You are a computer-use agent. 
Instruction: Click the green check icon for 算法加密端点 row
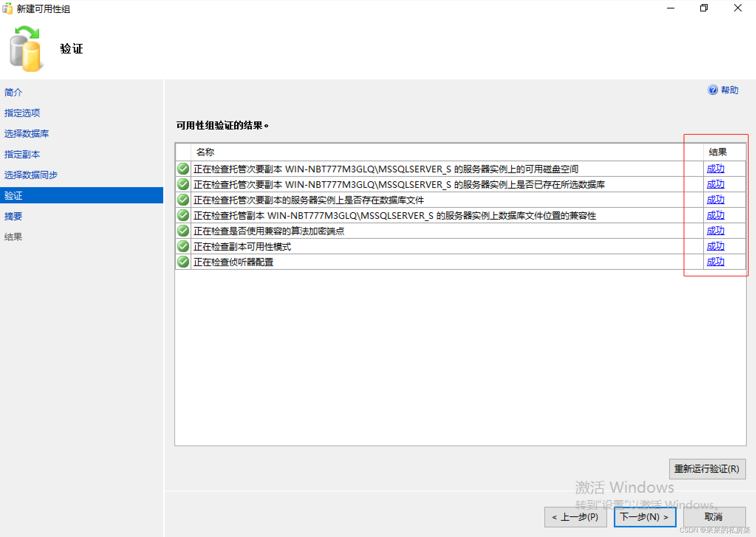coord(183,231)
